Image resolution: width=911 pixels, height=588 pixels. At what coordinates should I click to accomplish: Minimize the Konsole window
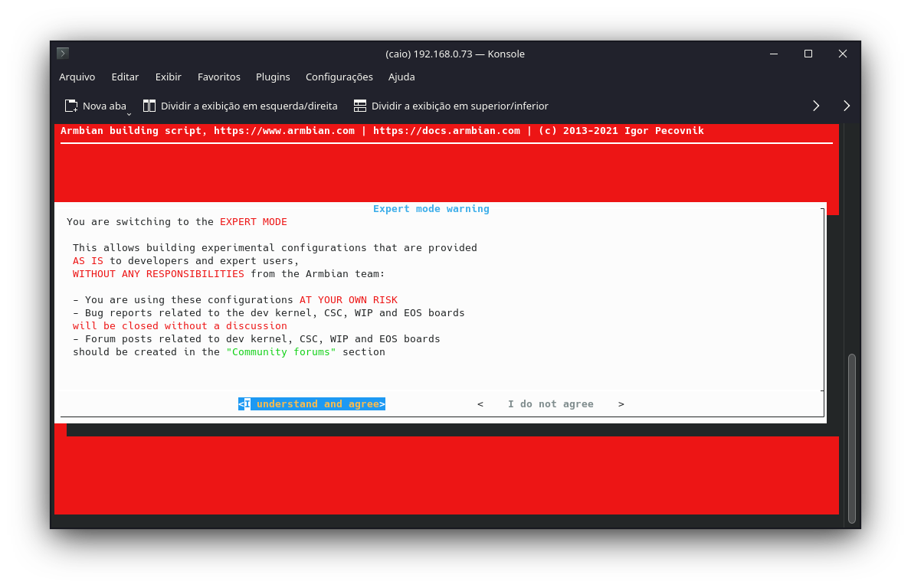773,54
